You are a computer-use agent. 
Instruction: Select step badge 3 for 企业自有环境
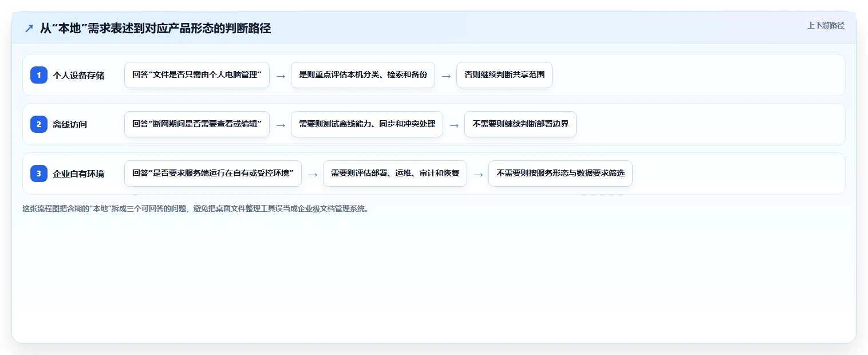point(39,173)
